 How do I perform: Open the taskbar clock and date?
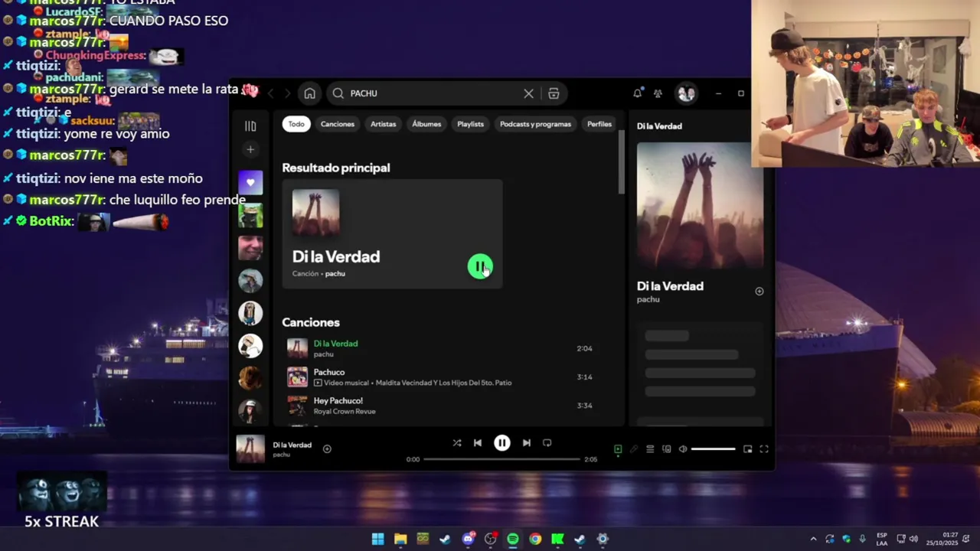tap(942, 540)
